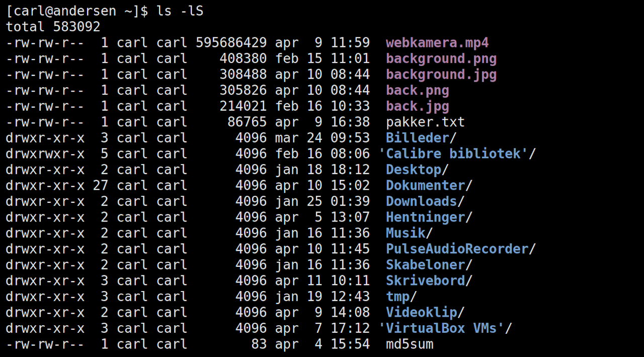Click the Musik directory name
Viewport: 644px width, 357px height.
406,233
